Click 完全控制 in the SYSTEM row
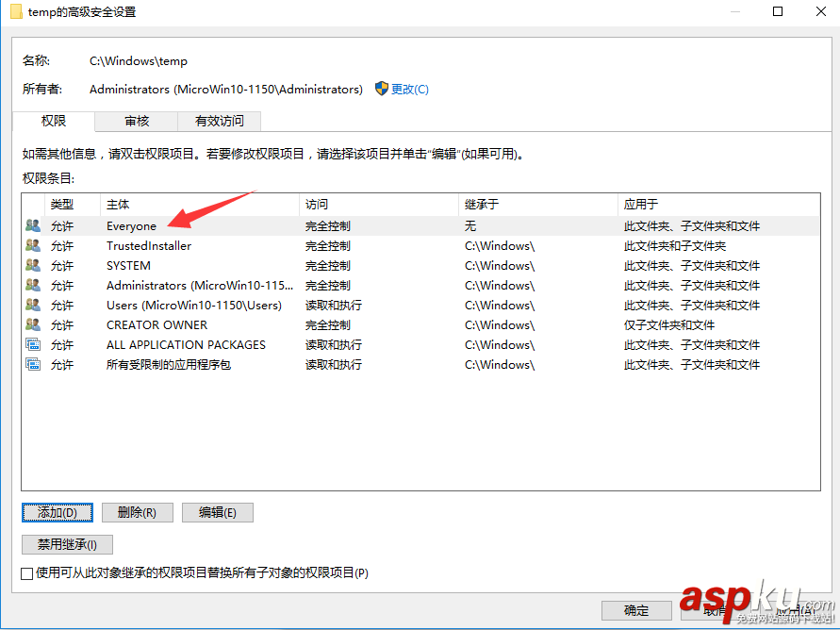The height and width of the screenshot is (630, 840). pos(328,266)
